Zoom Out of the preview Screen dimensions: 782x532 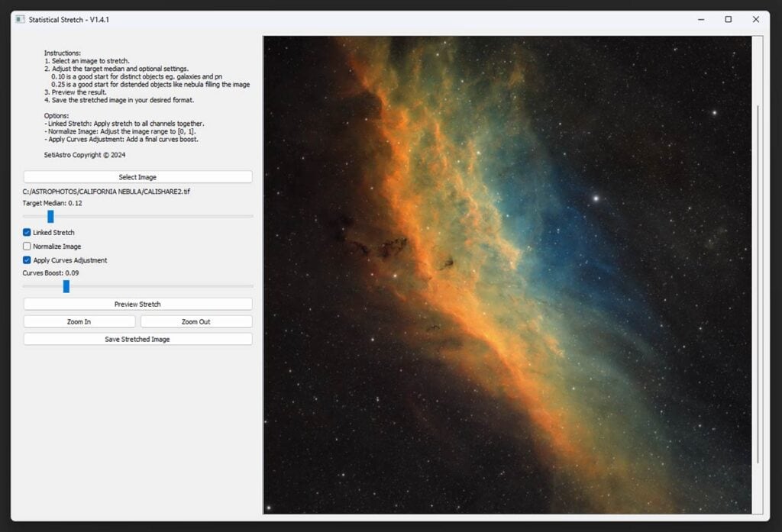click(195, 321)
